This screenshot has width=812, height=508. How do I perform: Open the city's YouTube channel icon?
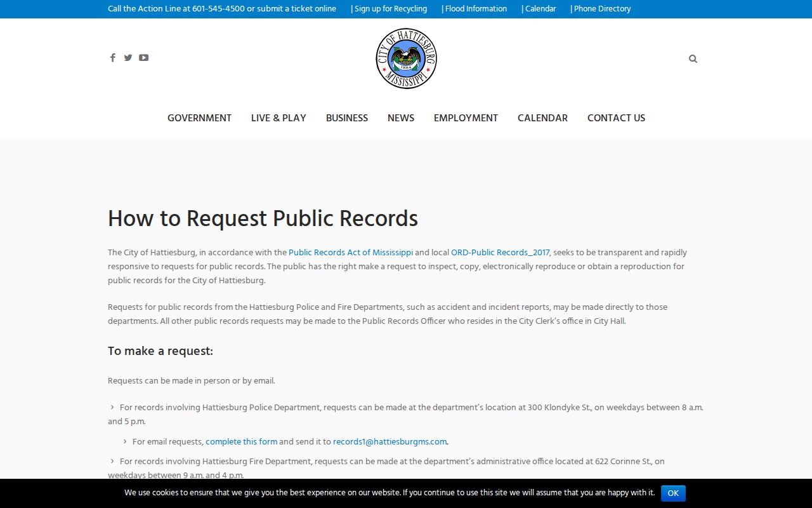tap(144, 58)
